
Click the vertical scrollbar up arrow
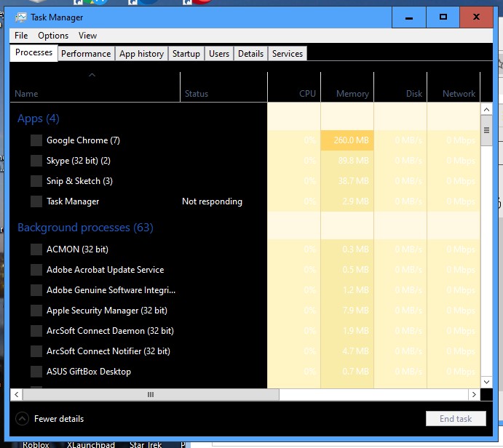486,110
